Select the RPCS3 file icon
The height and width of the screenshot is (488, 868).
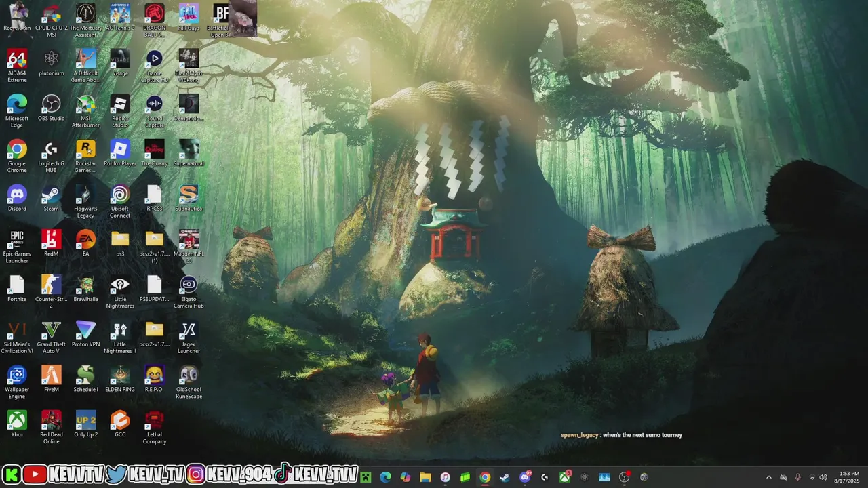tap(155, 199)
